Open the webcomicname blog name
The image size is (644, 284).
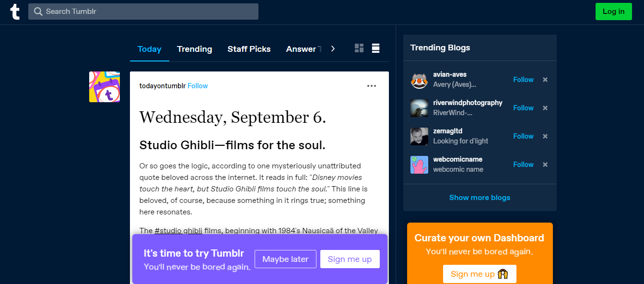click(x=457, y=159)
